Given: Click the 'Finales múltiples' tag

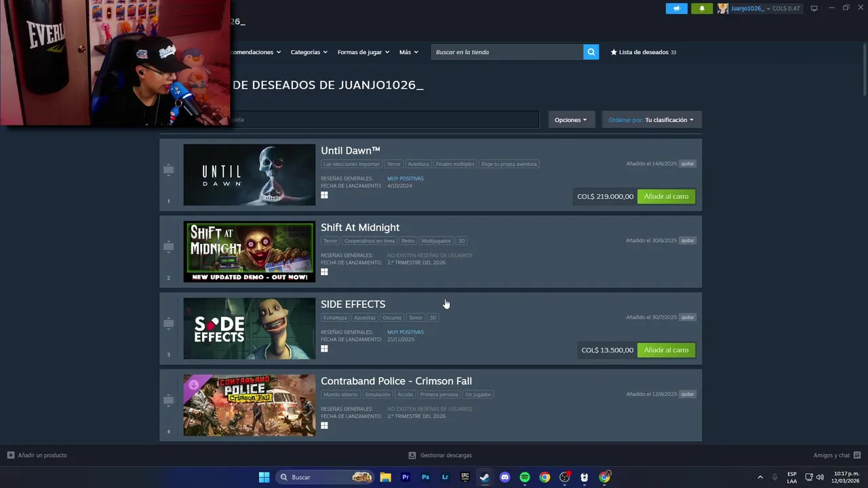Looking at the screenshot, I should [x=455, y=164].
